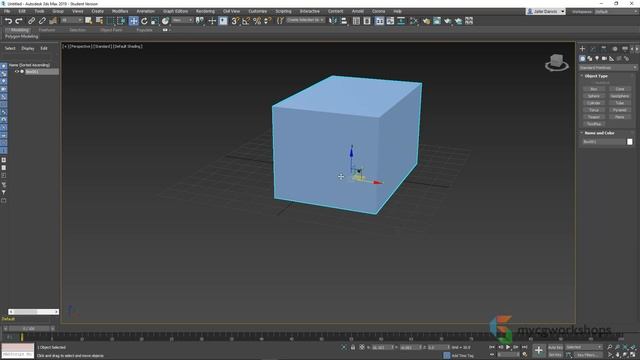Click Zoom Extents All Selected icon
The width and height of the screenshot is (640, 360).
[x=633, y=347]
